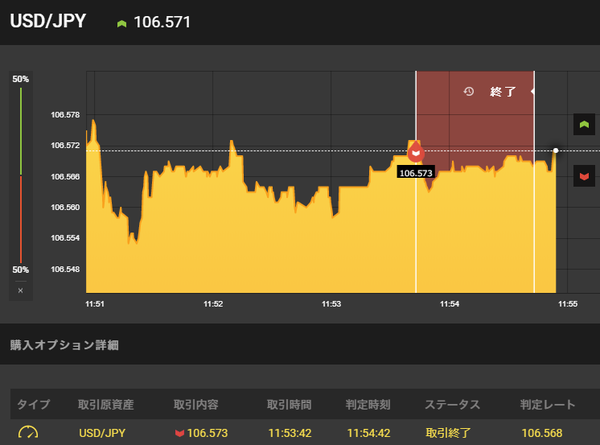Click the 終了 label in the red zone
The width and height of the screenshot is (600, 445).
click(503, 92)
